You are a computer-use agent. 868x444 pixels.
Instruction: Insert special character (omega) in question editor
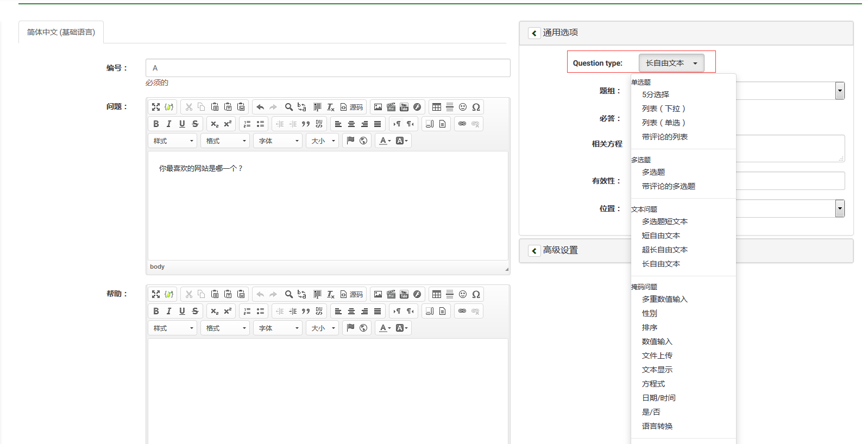[x=476, y=107]
